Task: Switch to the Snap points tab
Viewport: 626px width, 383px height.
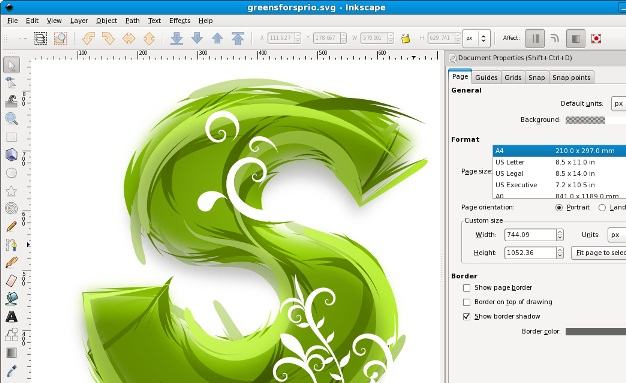Action: 571,77
